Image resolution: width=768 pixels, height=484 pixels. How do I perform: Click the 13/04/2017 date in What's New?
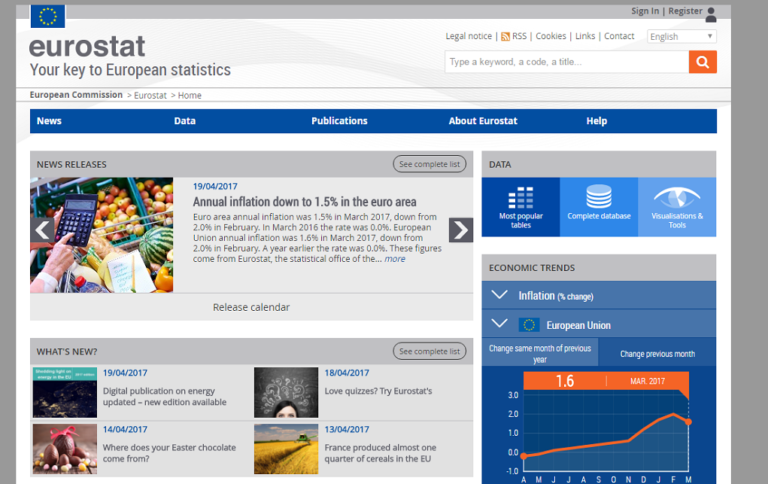(347, 430)
